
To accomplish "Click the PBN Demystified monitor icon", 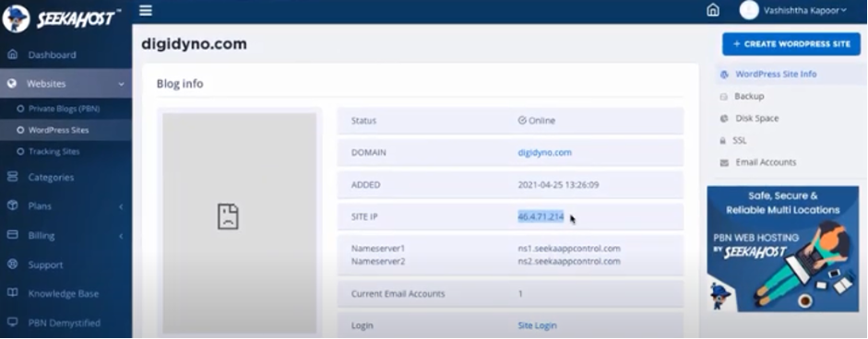I will pyautogui.click(x=12, y=322).
